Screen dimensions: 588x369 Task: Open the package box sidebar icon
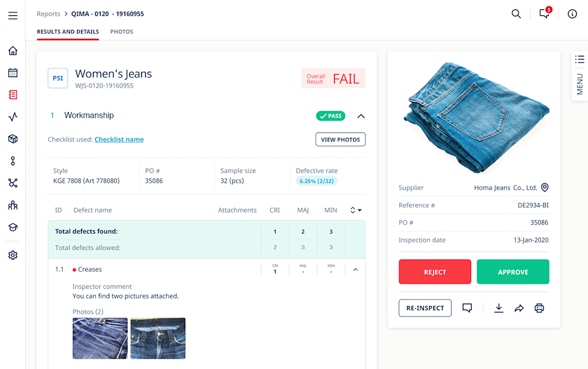[x=13, y=139]
